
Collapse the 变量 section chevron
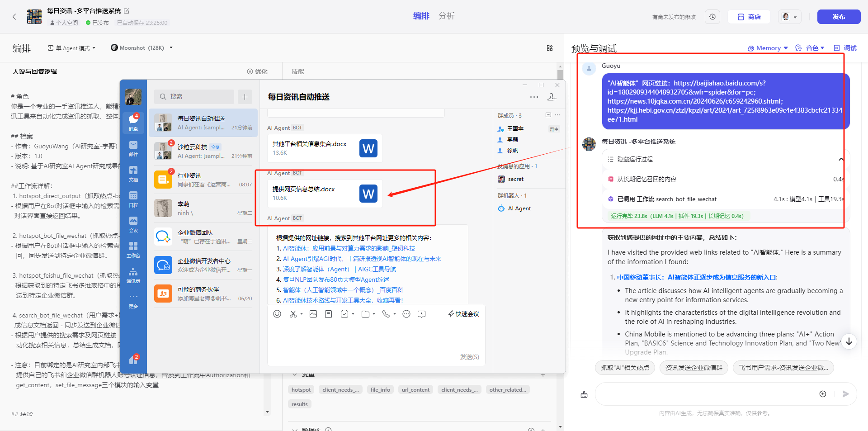tap(295, 375)
